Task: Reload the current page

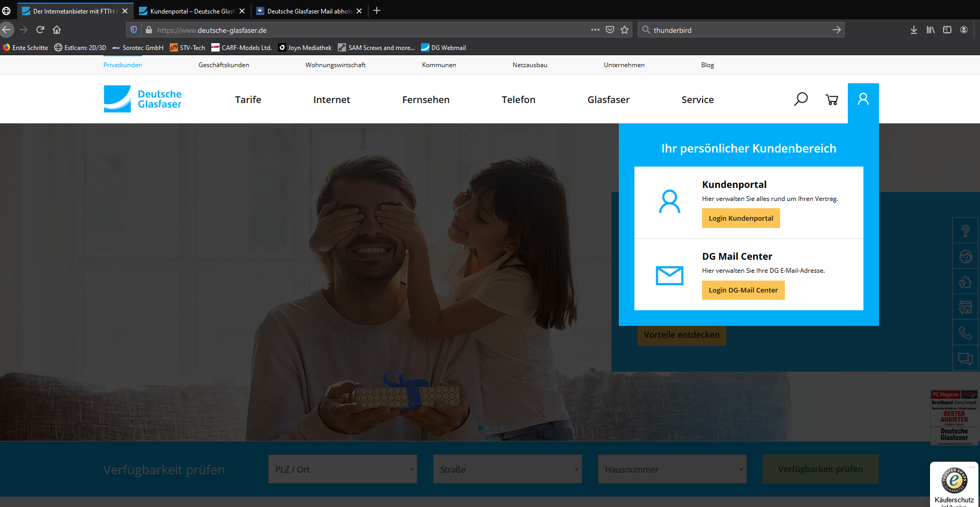Action: pyautogui.click(x=40, y=30)
